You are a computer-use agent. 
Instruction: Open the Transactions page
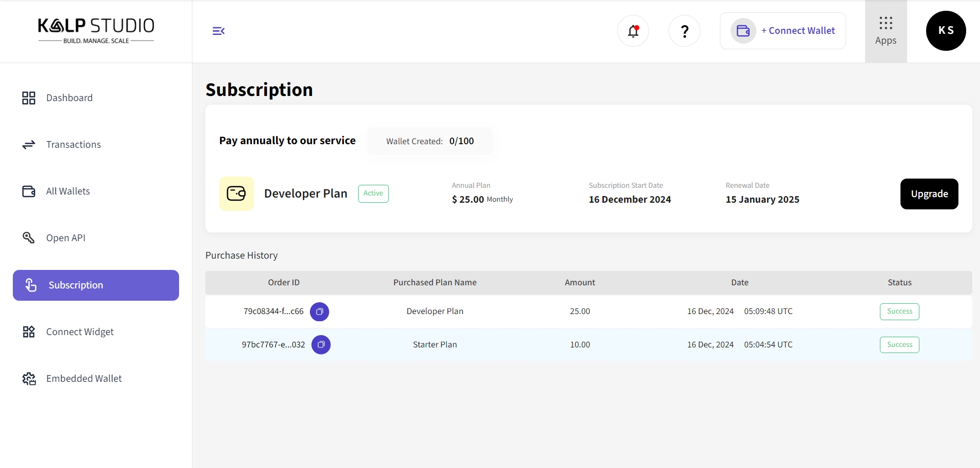click(73, 145)
